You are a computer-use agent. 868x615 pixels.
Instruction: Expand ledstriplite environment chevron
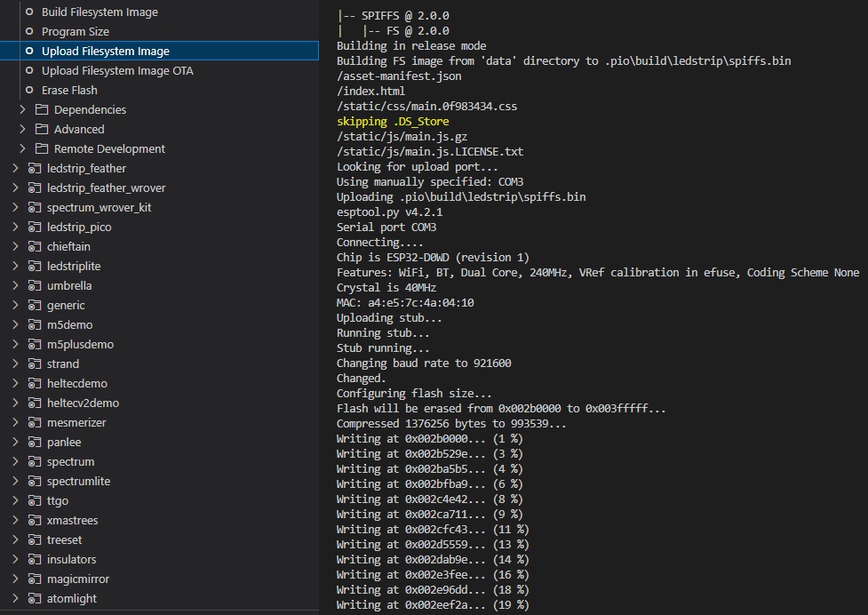15,267
